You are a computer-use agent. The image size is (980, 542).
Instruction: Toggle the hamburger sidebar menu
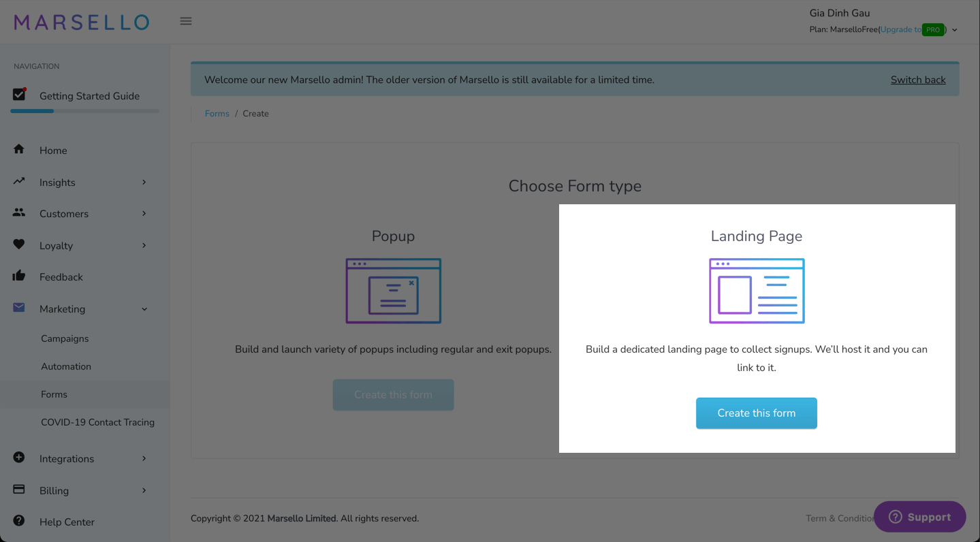click(186, 21)
